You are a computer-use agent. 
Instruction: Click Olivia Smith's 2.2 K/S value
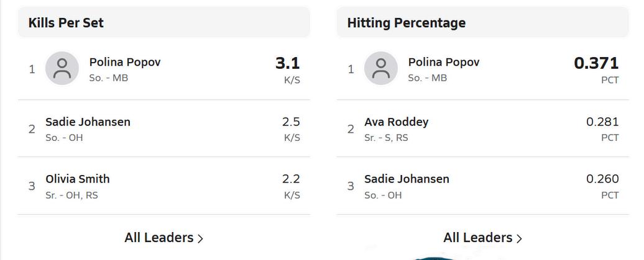coord(291,179)
